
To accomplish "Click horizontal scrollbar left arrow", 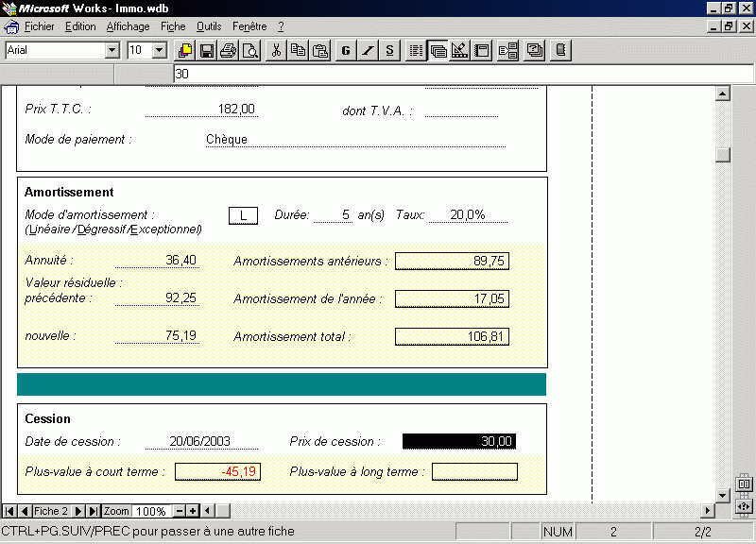I will tap(208, 511).
